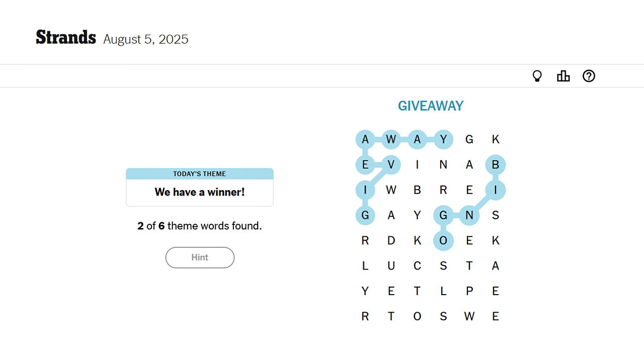644x362 pixels.
Task: Open help using the question mark icon
Action: pyautogui.click(x=589, y=75)
